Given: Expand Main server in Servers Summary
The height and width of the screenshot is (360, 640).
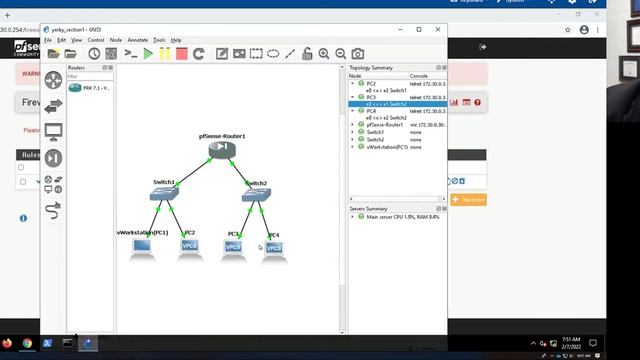Looking at the screenshot, I should click(353, 217).
